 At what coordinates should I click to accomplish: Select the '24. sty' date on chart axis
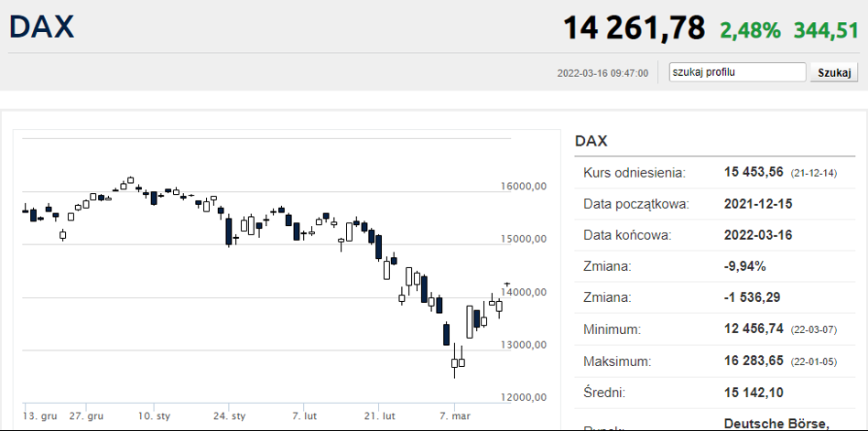point(229,415)
